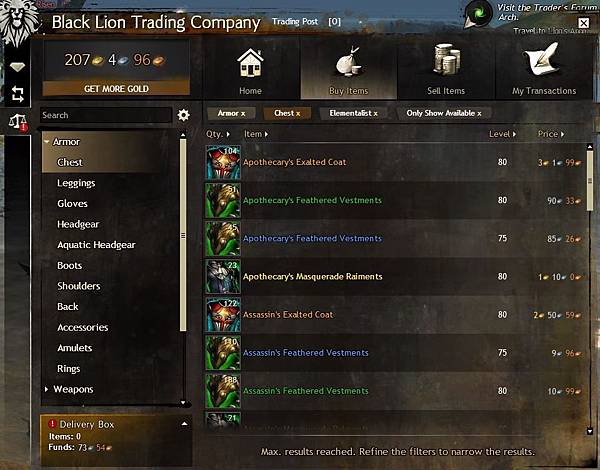Viewport: 600px width, 470px height.
Task: Click the gem store diamond icon
Action: 17,67
